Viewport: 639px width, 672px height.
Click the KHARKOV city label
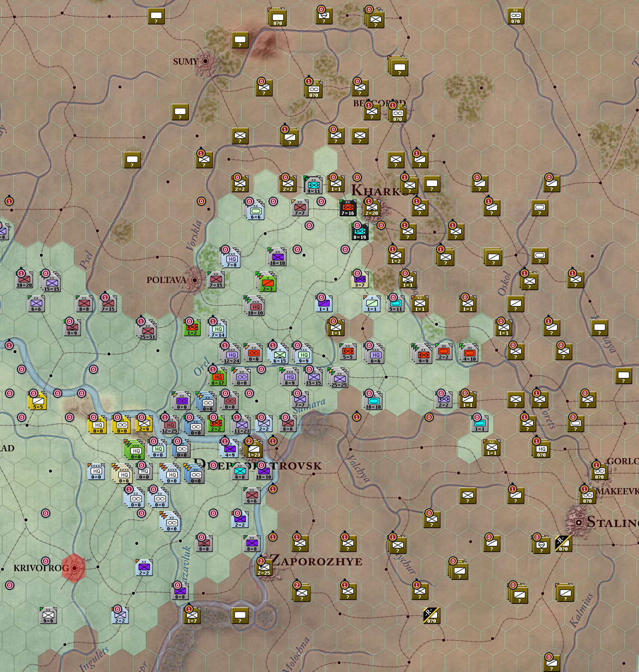pyautogui.click(x=380, y=190)
